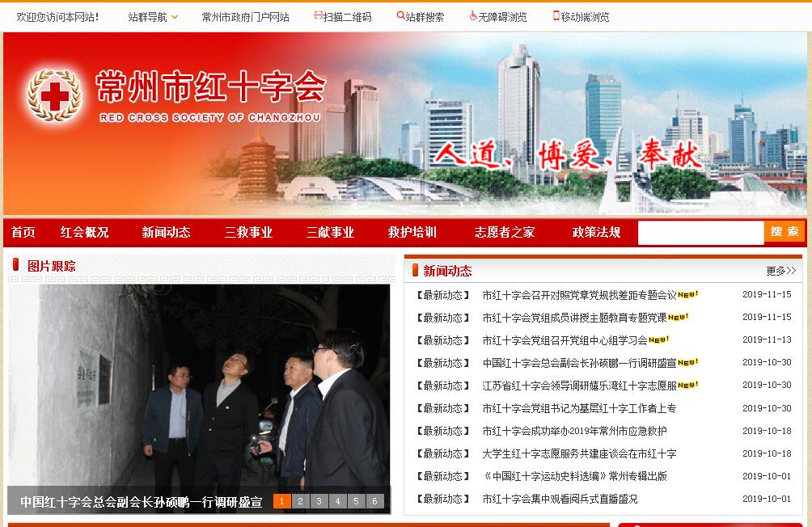Click the 人道、博爱、奉献 banner slogan

(x=568, y=154)
